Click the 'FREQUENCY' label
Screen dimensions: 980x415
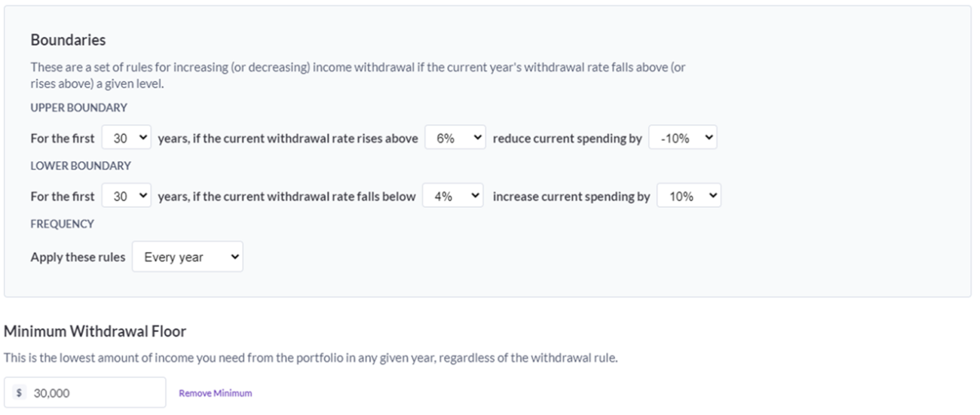coord(62,224)
